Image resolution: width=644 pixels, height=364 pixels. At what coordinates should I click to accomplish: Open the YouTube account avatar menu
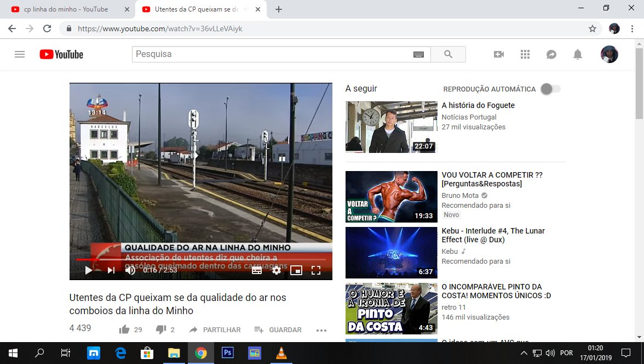pyautogui.click(x=609, y=54)
